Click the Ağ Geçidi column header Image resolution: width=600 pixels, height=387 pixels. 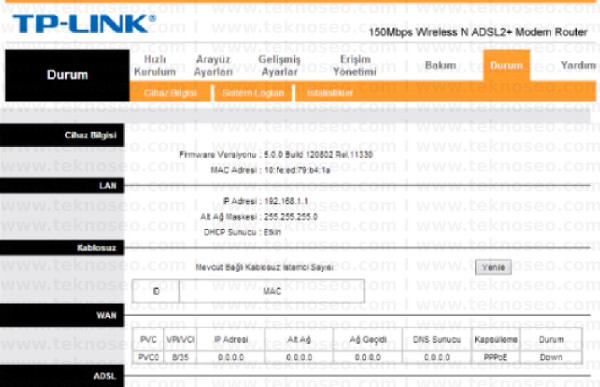coord(368,340)
